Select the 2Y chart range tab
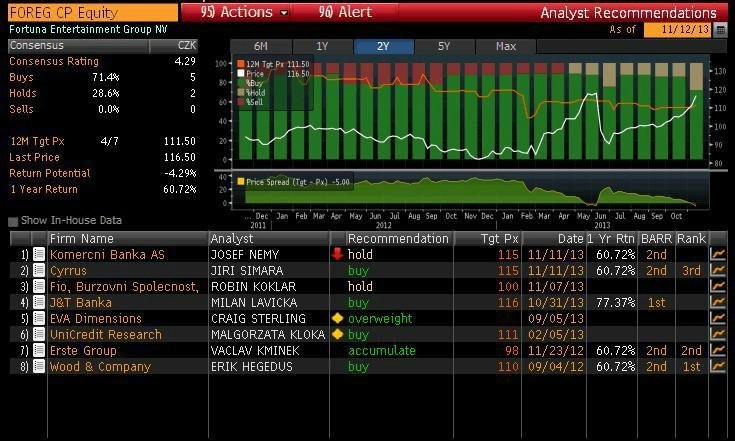The height and width of the screenshot is (441, 735). (x=383, y=46)
